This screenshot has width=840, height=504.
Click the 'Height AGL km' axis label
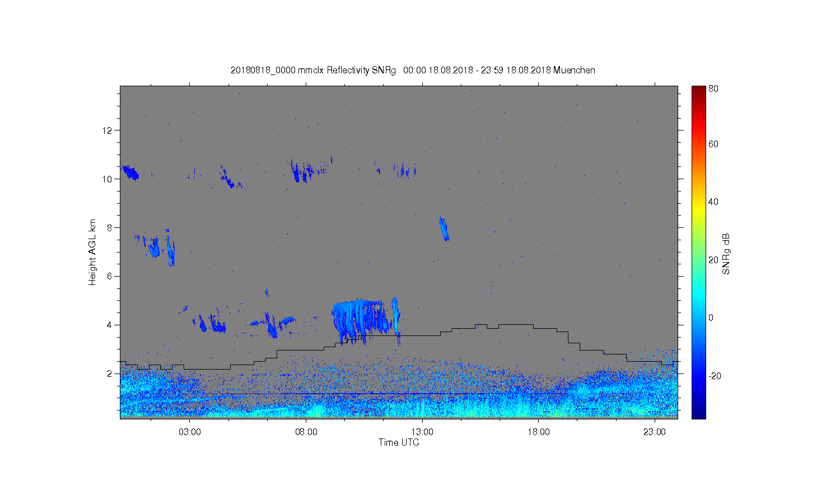[x=92, y=252]
